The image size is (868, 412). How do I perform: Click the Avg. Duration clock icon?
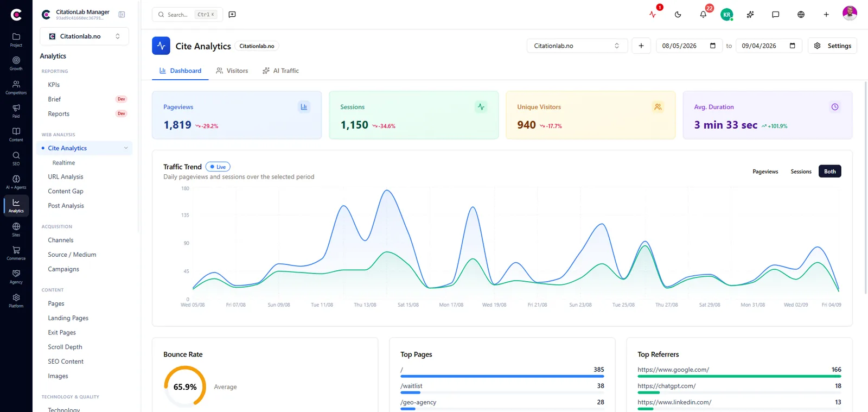(x=835, y=107)
